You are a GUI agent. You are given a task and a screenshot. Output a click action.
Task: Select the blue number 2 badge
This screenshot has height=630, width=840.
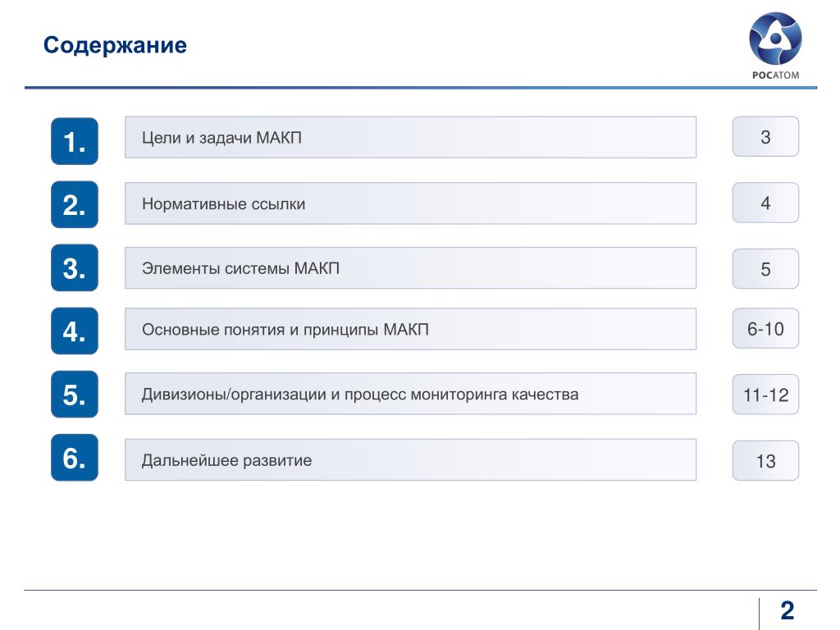click(x=75, y=204)
